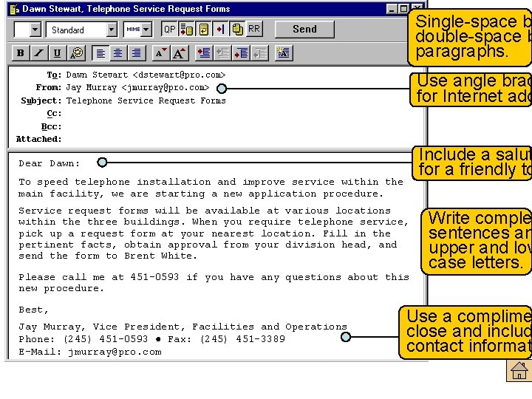
Task: Click the empty Bcc field
Action: [x=237, y=126]
